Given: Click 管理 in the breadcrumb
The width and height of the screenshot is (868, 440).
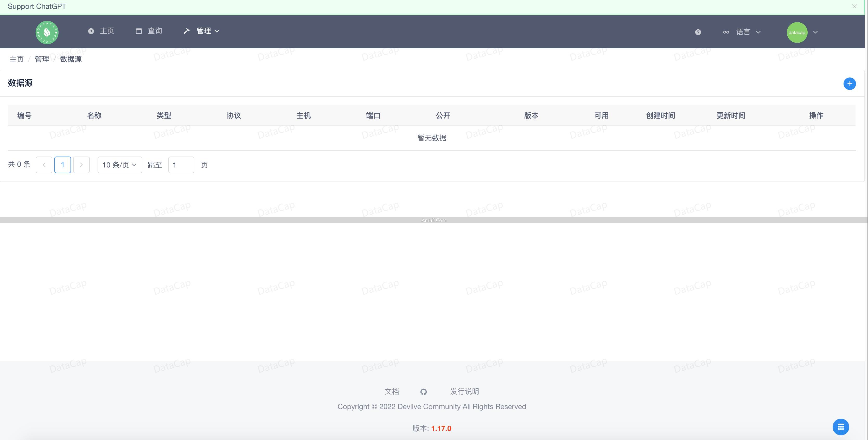Looking at the screenshot, I should tap(41, 59).
